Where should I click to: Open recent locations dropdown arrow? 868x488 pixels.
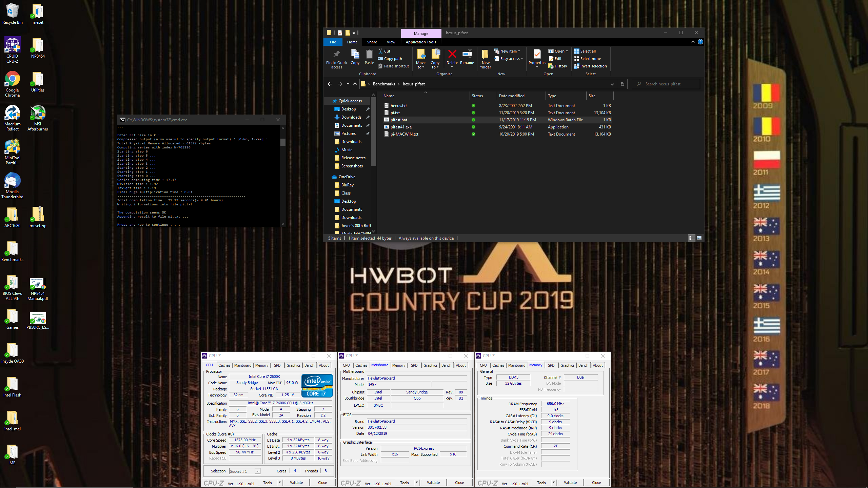348,84
